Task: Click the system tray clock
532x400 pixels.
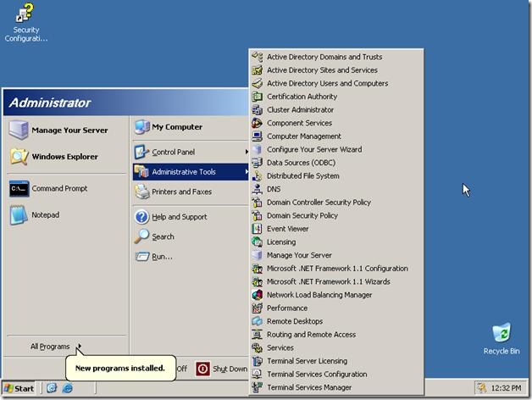Action: click(x=506, y=388)
